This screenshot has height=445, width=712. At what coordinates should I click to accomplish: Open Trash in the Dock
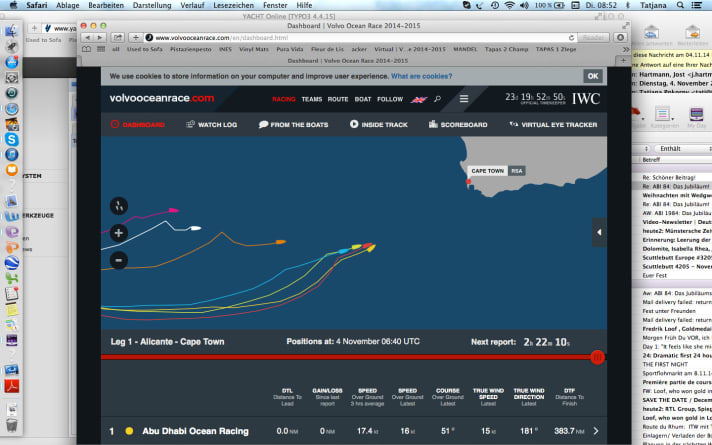tap(12, 425)
